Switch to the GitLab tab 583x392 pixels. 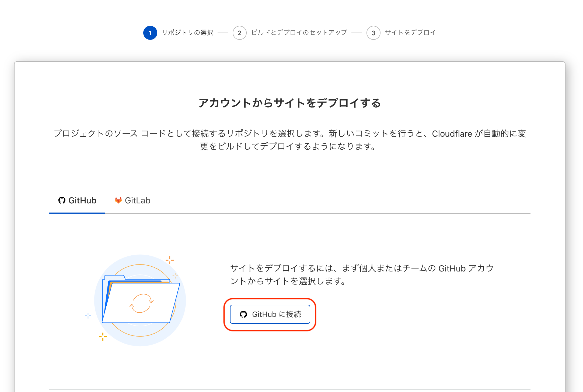[x=132, y=200]
